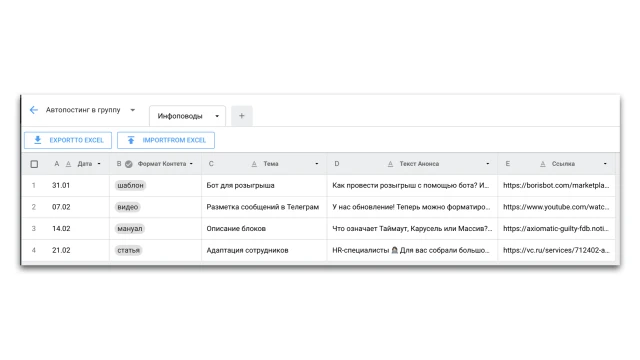The image size is (640, 360).
Task: Expand the Ссылка column dropdown arrow
Action: [x=605, y=164]
